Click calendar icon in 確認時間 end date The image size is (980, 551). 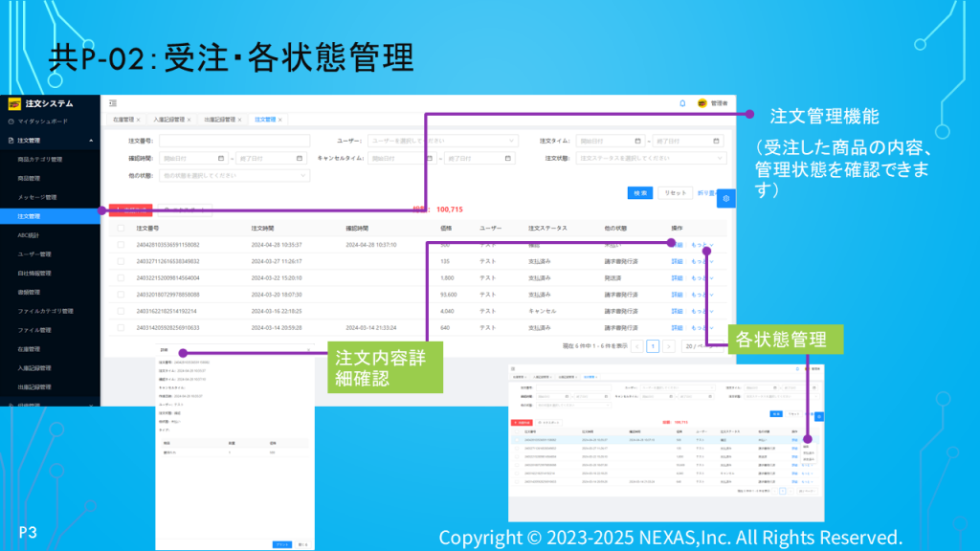299,158
